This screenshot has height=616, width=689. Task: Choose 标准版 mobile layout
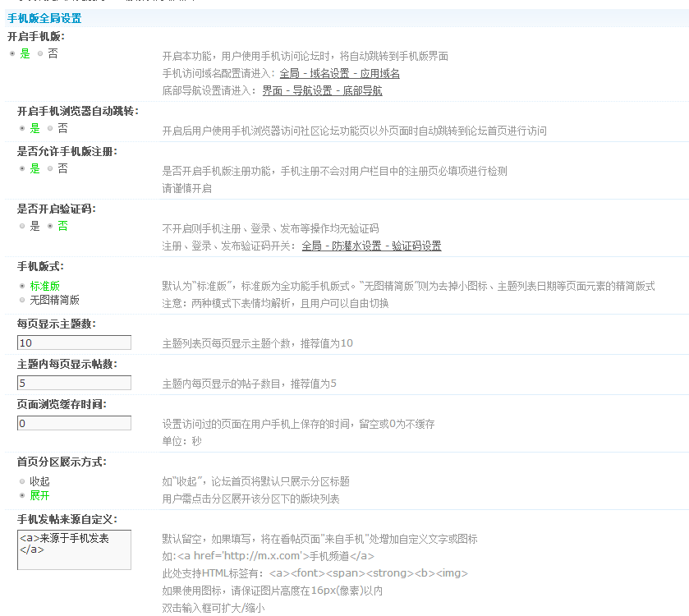(22, 286)
